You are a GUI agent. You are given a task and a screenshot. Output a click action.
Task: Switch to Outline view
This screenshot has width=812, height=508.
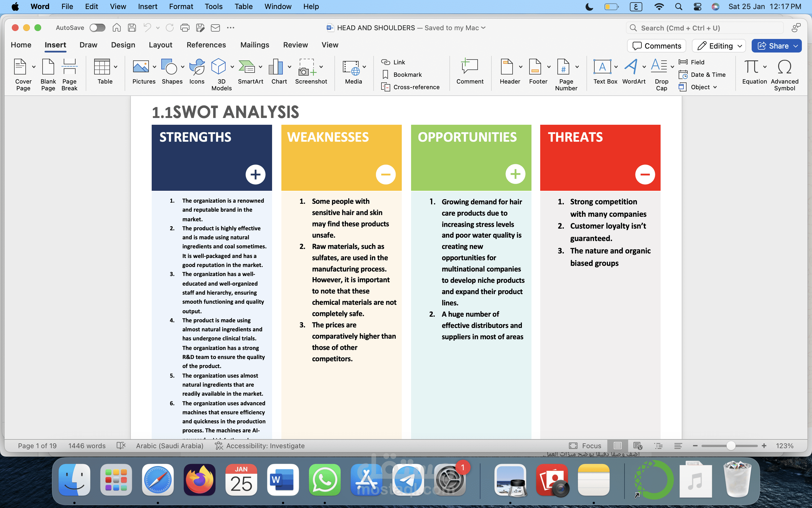[658, 446]
